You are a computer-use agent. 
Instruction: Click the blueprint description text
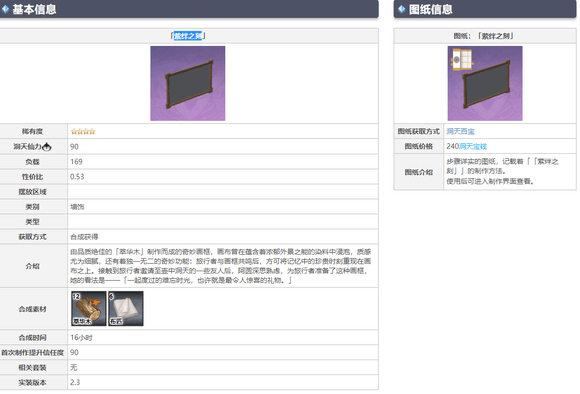click(502, 171)
